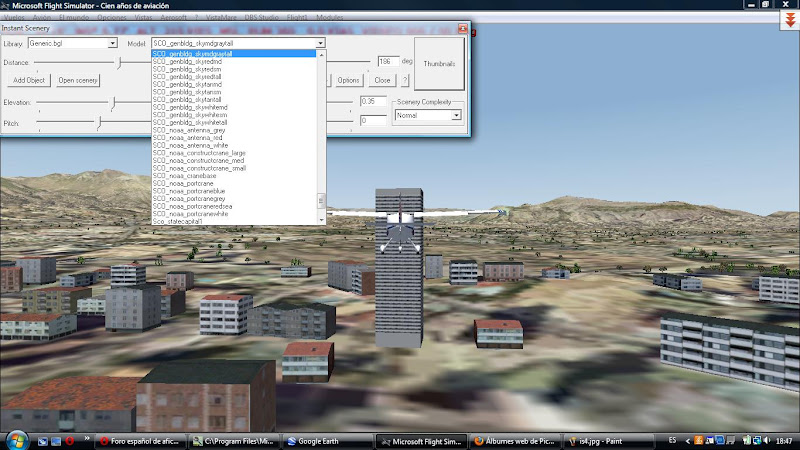Click the model list scrollbar down arrow
The width and height of the screenshot is (800, 450).
321,220
